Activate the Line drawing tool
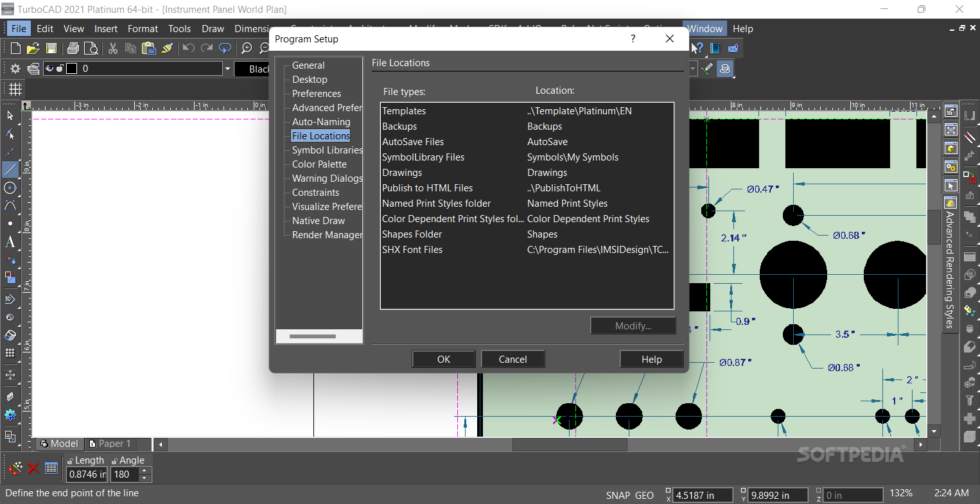Viewport: 980px width, 504px height. click(x=10, y=169)
